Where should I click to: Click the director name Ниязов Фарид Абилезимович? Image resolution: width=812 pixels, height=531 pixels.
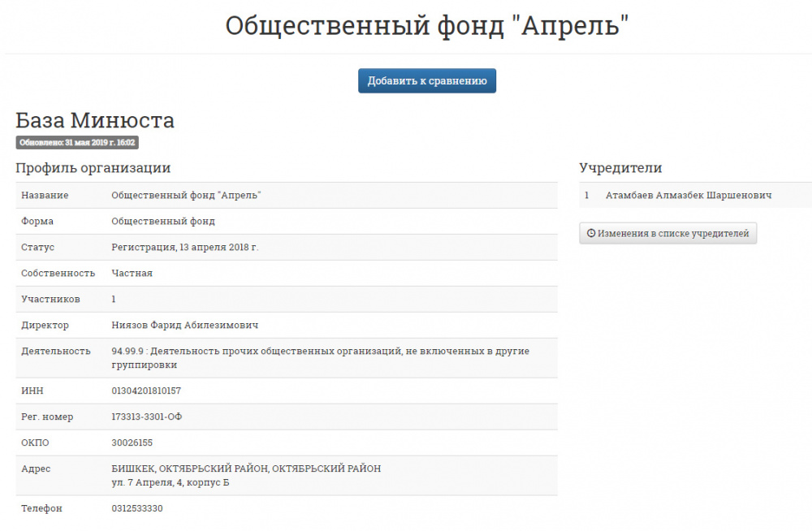click(x=184, y=326)
